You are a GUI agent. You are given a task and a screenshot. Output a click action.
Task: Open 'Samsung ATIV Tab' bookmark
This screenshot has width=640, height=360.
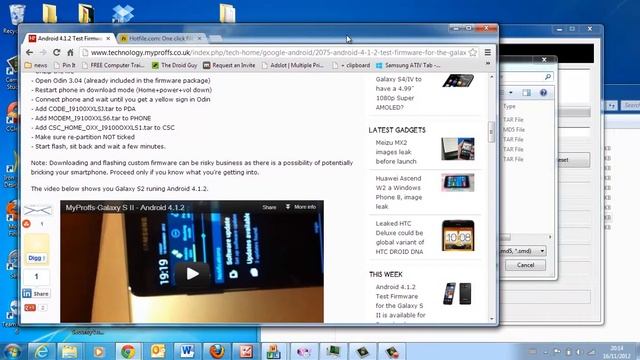pyautogui.click(x=408, y=65)
